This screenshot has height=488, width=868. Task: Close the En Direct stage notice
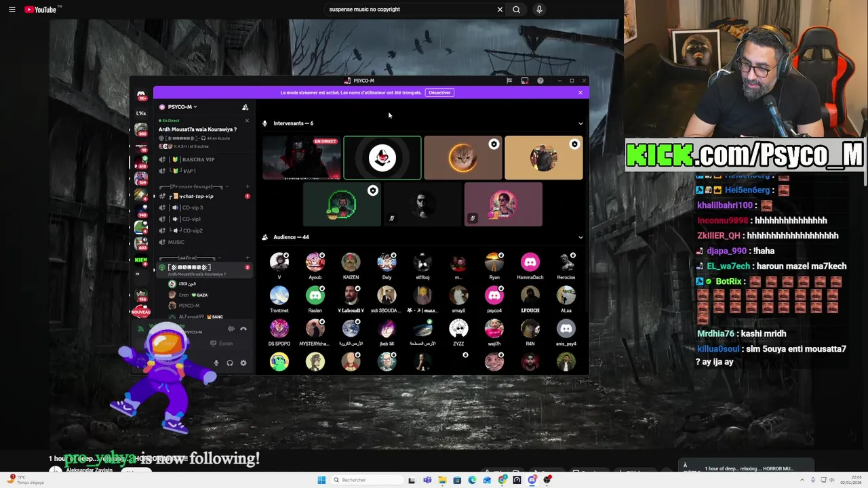(247, 121)
